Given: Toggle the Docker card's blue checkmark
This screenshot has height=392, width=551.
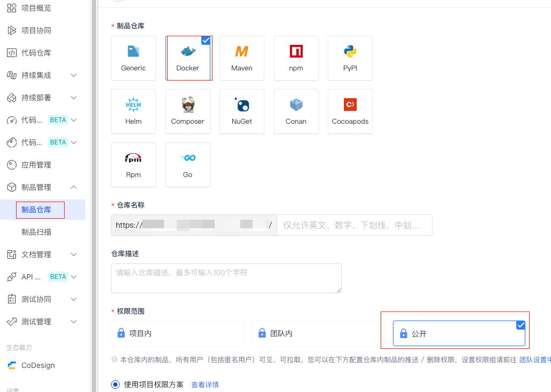Looking at the screenshot, I should tap(206, 41).
